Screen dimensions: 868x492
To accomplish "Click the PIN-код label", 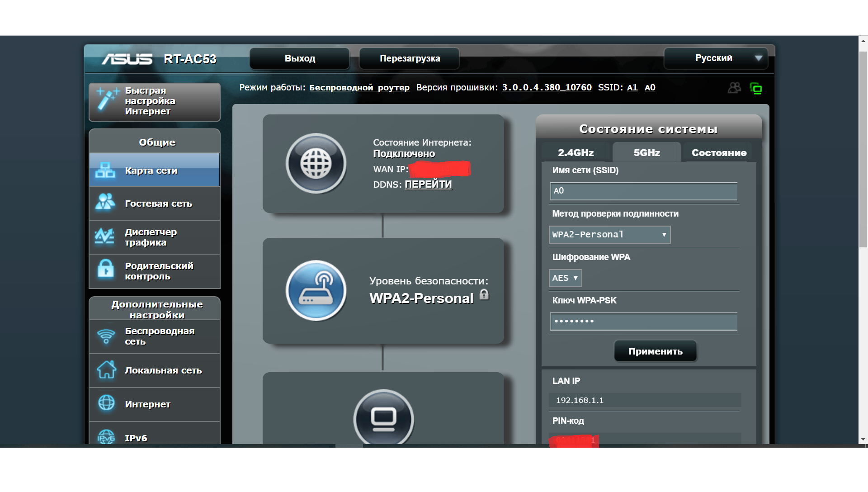I will click(x=568, y=421).
